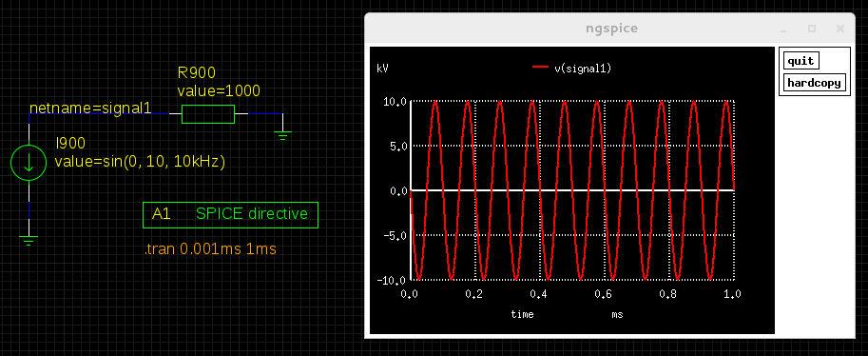Click the I900 reference label
868x356 pixels.
70,144
